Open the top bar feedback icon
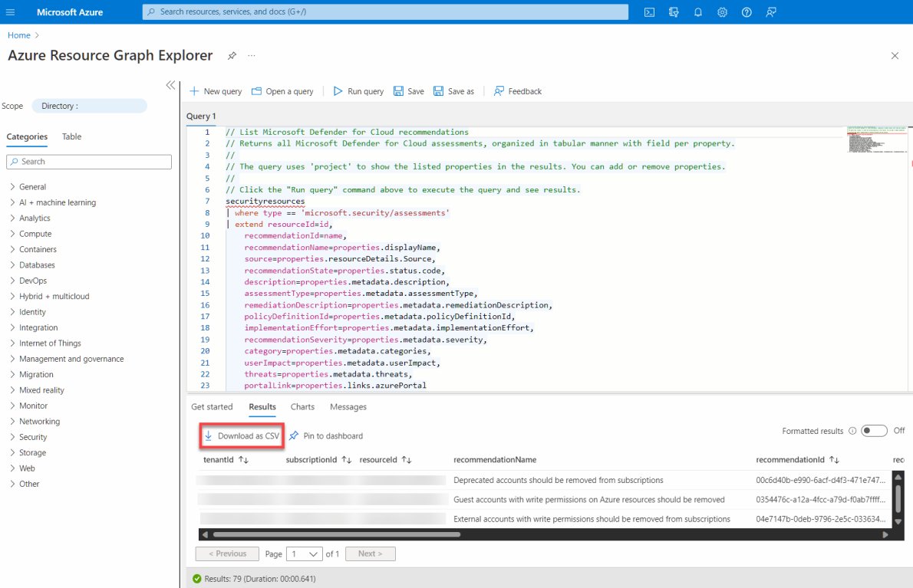Viewport: 913px width, 588px height. 771,12
